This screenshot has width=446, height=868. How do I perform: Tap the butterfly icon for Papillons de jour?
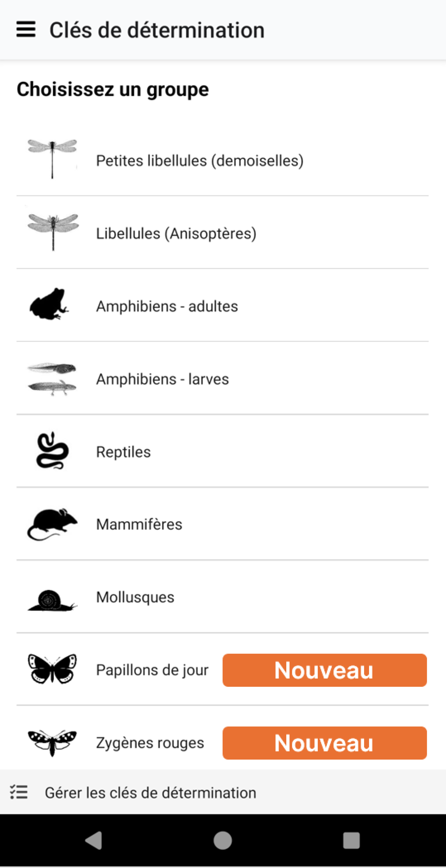[52, 669]
